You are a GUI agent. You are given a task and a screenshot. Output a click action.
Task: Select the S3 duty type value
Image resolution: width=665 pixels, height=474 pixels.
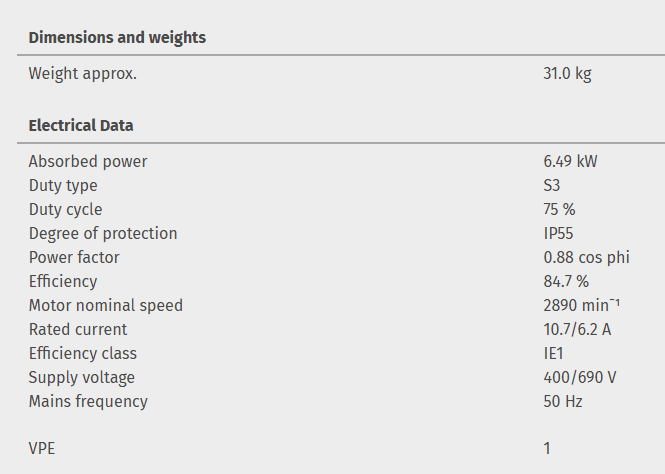click(552, 185)
